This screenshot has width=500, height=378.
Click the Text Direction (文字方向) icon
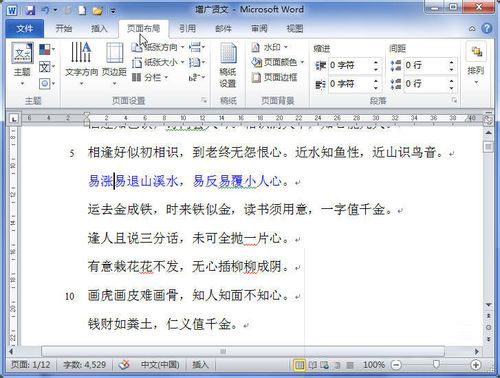point(81,63)
